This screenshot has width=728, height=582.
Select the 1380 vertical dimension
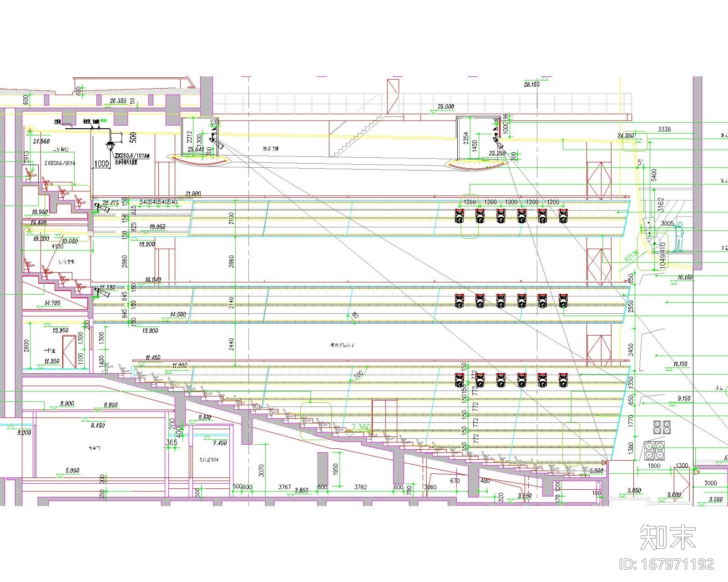(x=631, y=448)
